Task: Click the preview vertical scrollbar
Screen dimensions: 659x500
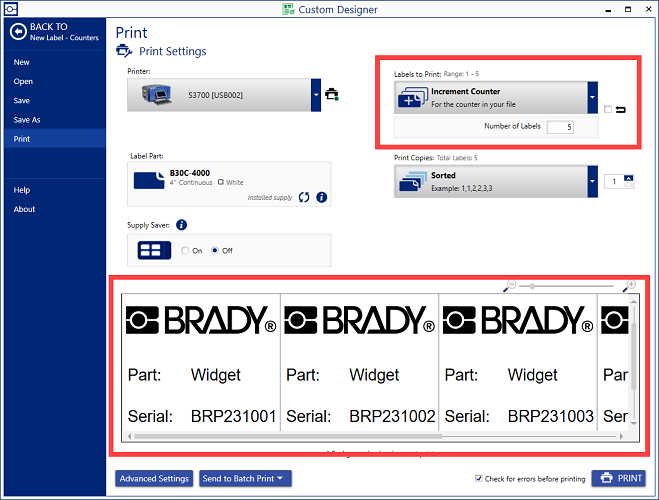Action: pyautogui.click(x=634, y=355)
